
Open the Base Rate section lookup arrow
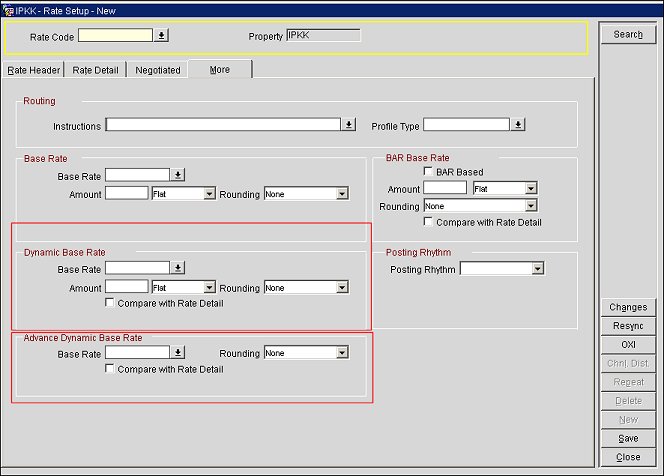(177, 175)
